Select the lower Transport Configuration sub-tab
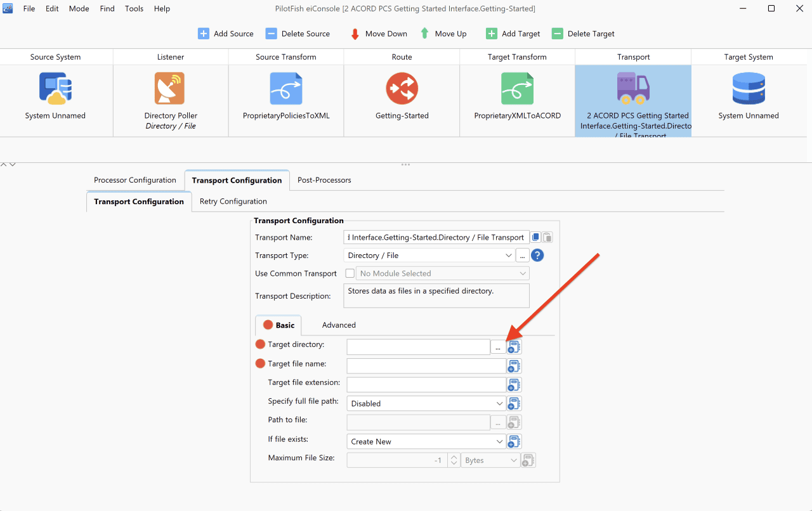The height and width of the screenshot is (511, 812). [x=139, y=202]
